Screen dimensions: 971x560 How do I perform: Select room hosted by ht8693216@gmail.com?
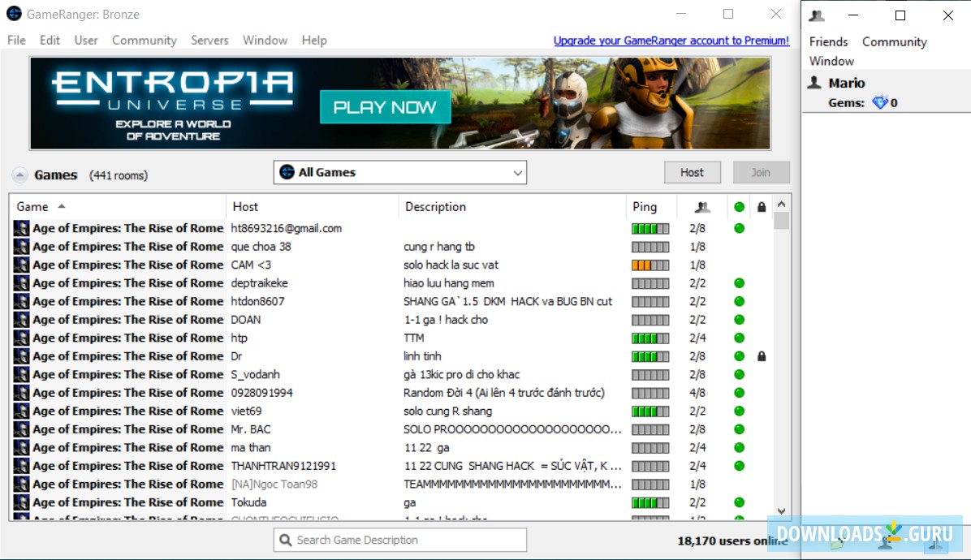tap(392, 228)
